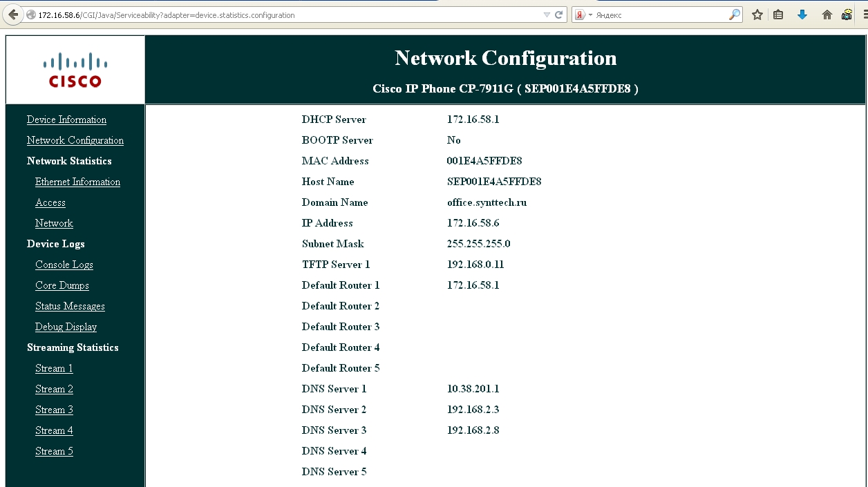Open the Network Configuration link
Viewport: 868px width, 487px height.
coord(75,140)
